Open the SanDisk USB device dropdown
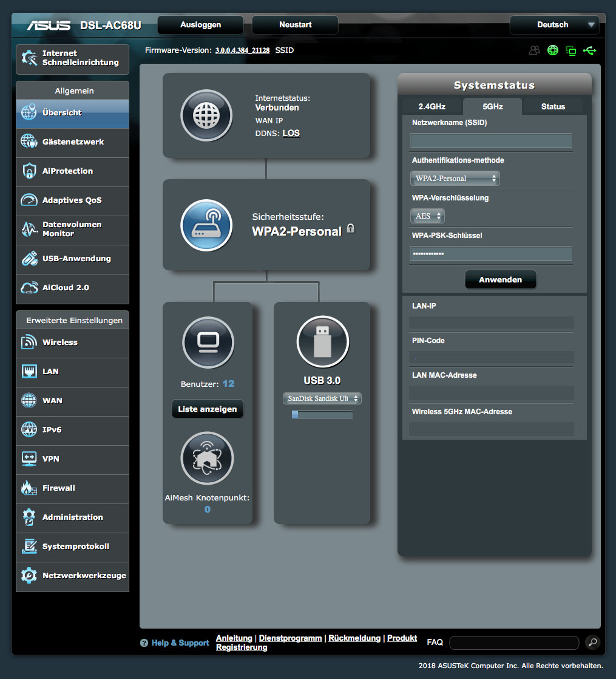616x679 pixels. click(x=322, y=398)
